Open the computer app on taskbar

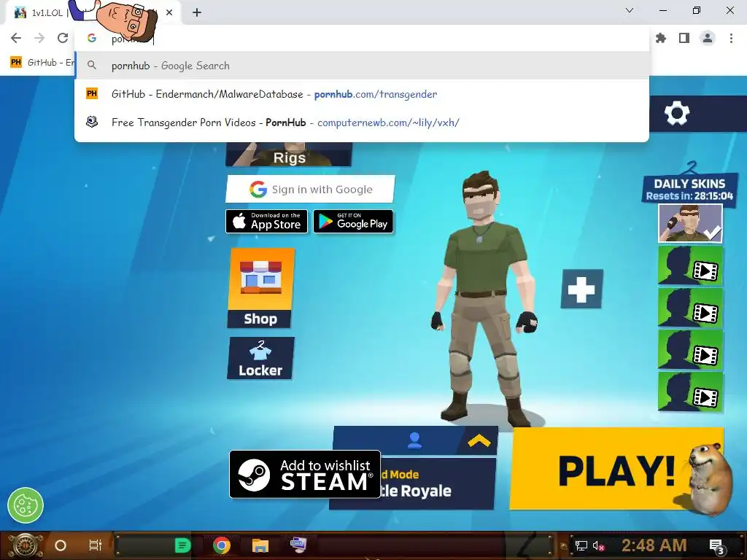coord(298,544)
